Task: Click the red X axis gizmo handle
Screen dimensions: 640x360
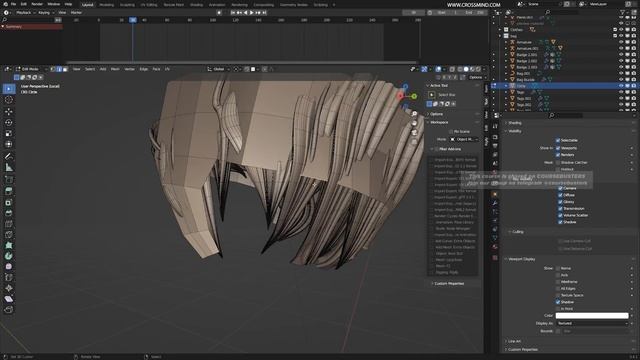Action: click(400, 96)
